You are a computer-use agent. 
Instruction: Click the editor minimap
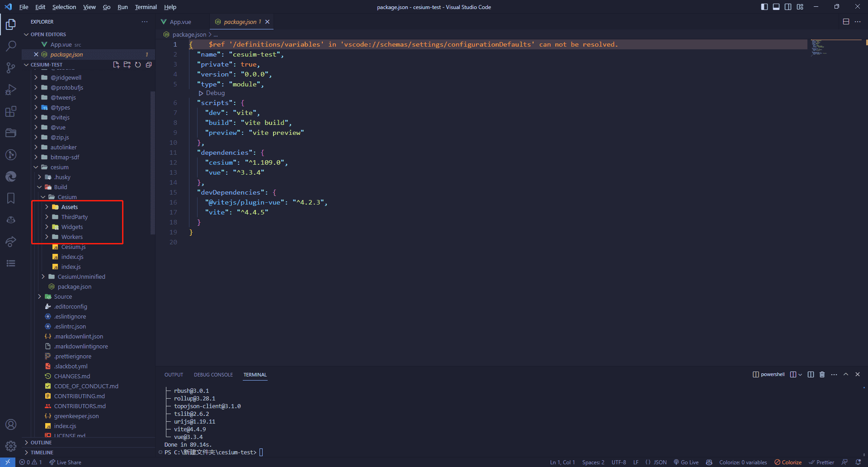tap(835, 48)
